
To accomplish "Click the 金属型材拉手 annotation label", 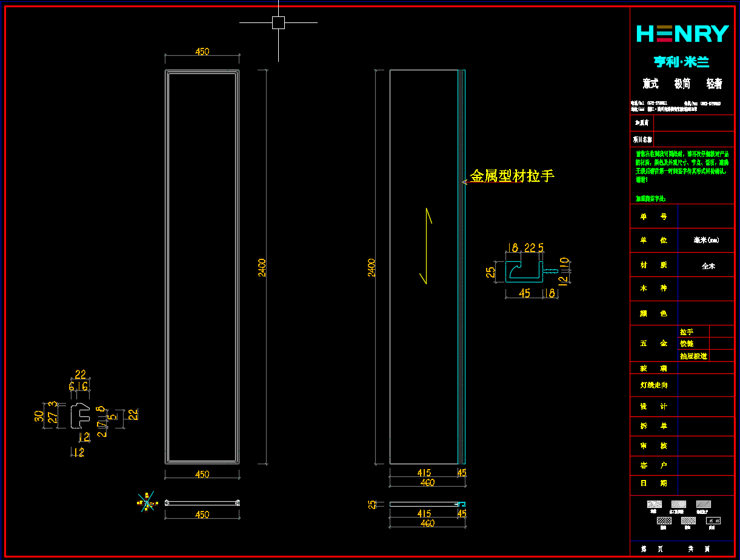I will (512, 176).
